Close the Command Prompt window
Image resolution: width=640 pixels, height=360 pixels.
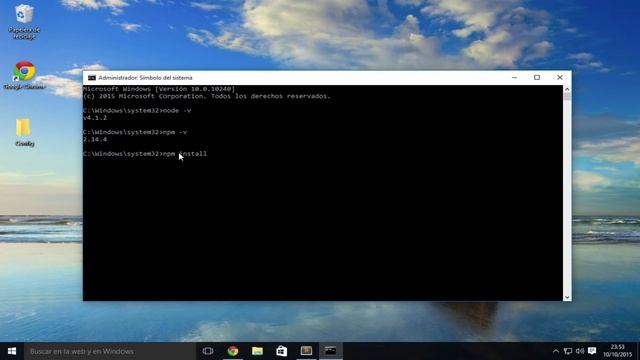[x=560, y=78]
